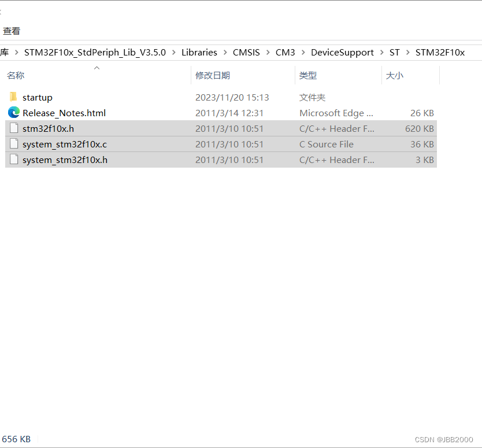The height and width of the screenshot is (448, 482).
Task: Sort by 大小 column header
Action: (x=394, y=75)
